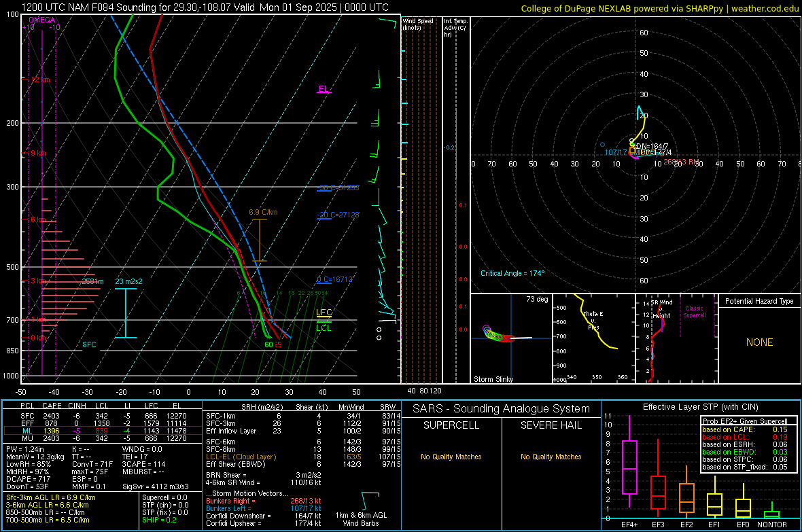Select the 'based on STP_fixed:' probability row

pos(745,467)
